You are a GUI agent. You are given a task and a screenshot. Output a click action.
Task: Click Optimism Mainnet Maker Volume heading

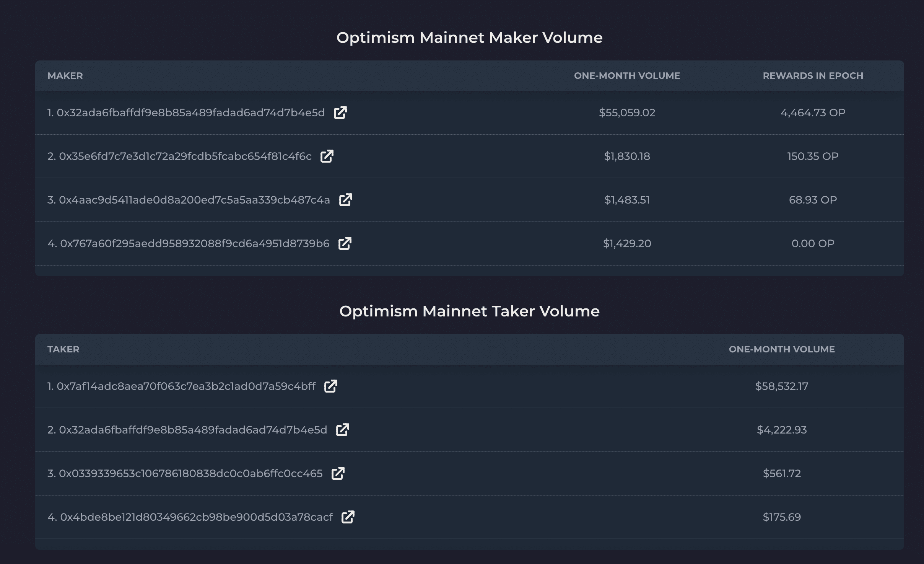469,37
